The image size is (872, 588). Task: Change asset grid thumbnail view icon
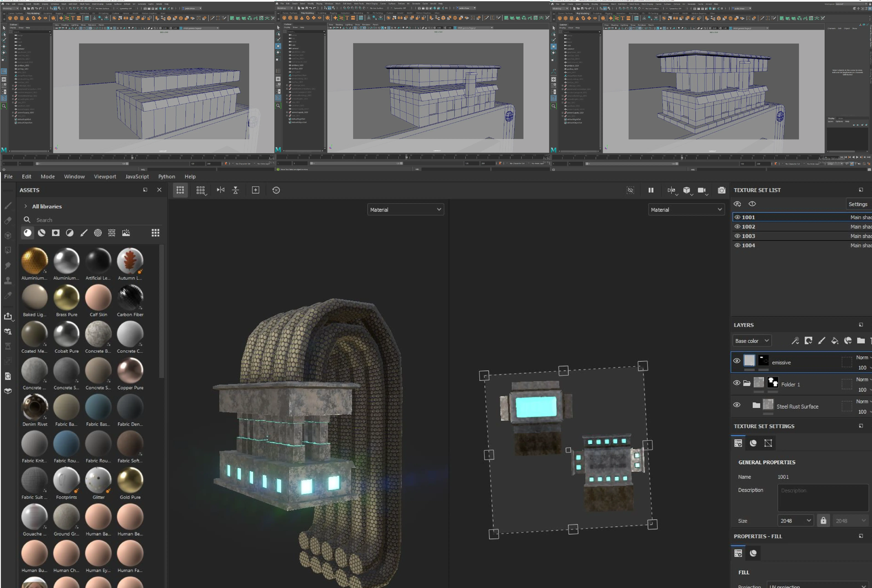point(155,233)
